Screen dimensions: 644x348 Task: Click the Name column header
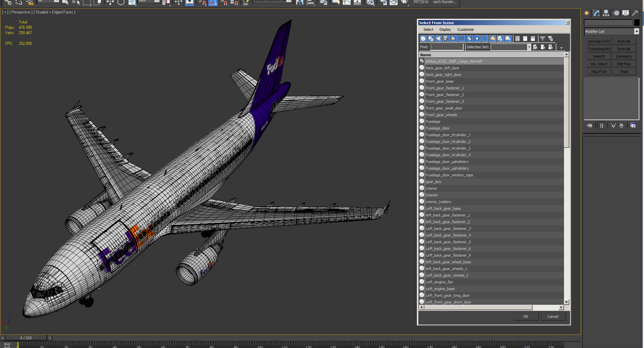491,55
